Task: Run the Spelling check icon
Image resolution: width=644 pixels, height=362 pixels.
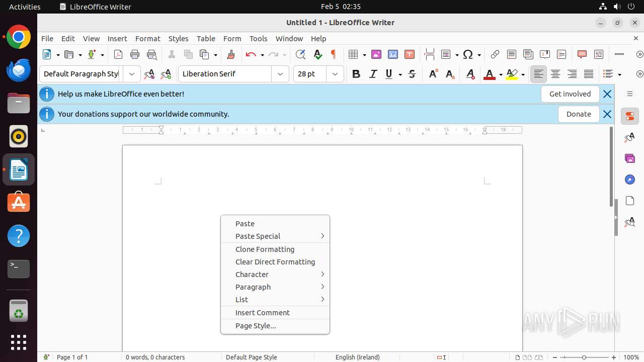Action: [317, 54]
